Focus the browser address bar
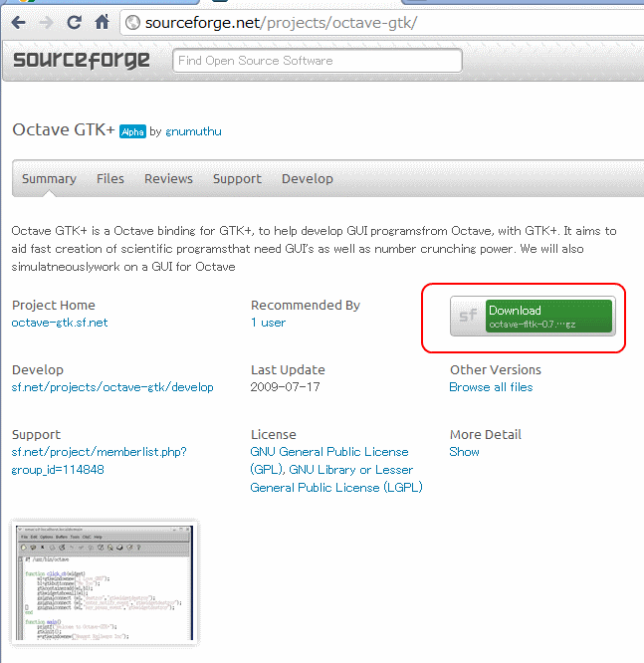Screen dimensions: 644x663 coord(380,23)
